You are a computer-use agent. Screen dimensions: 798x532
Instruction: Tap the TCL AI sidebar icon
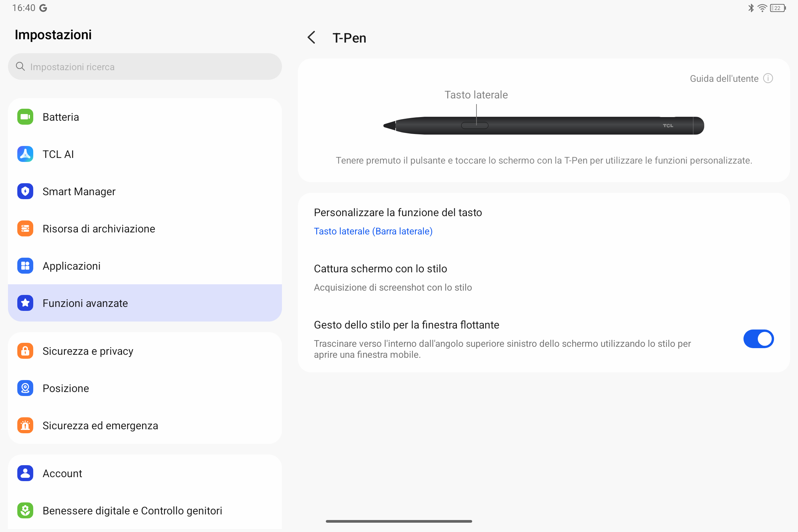[x=25, y=154]
